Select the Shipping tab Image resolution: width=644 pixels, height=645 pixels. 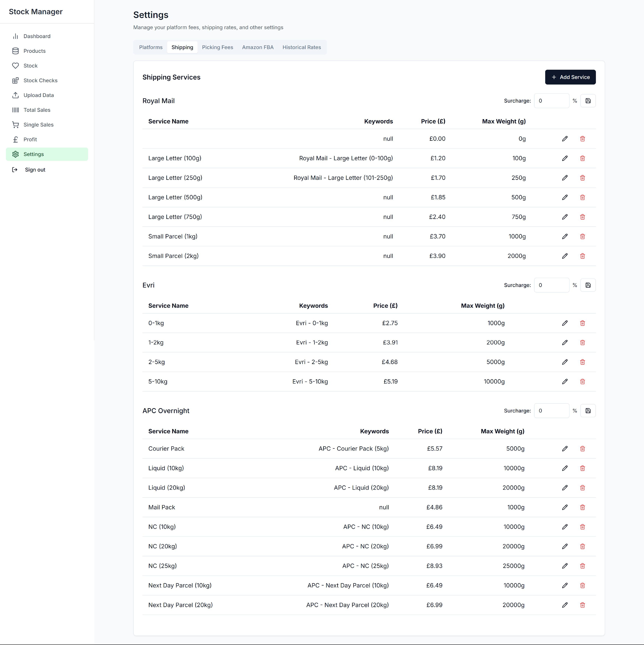(x=182, y=47)
